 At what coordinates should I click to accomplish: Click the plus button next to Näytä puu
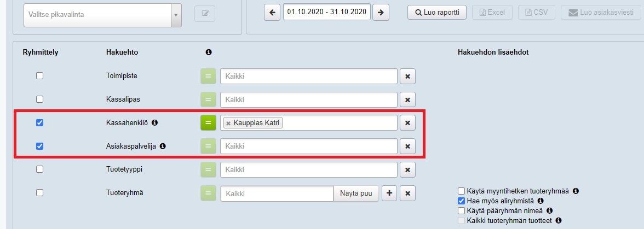(x=389, y=193)
